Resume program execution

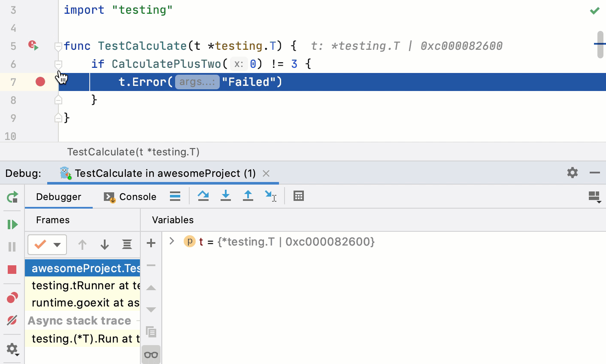[x=12, y=224]
